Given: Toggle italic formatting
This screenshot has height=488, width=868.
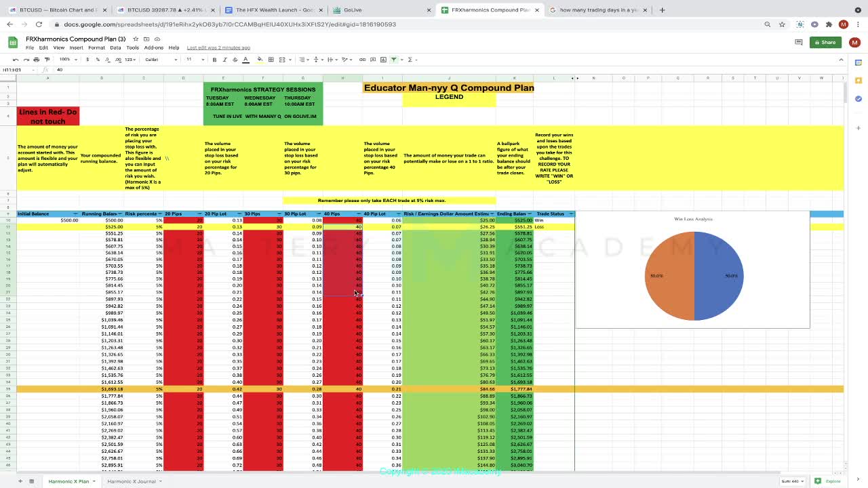Looking at the screenshot, I should 224,60.
